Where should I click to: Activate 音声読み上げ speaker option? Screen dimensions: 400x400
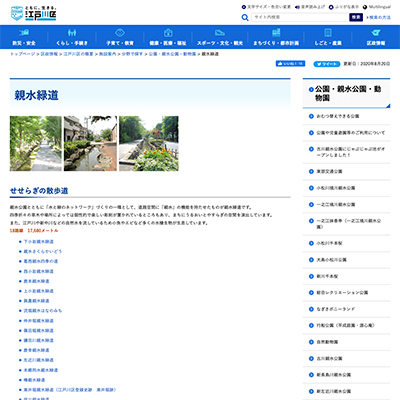click(x=310, y=7)
